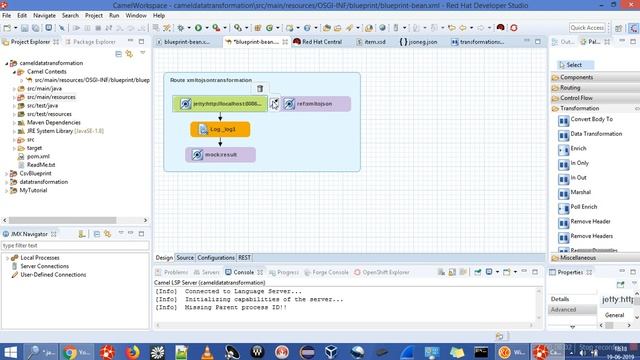Image resolution: width=640 pixels, height=360 pixels.
Task: Select ReadMe.txt in Project Explorer
Action: point(36,165)
